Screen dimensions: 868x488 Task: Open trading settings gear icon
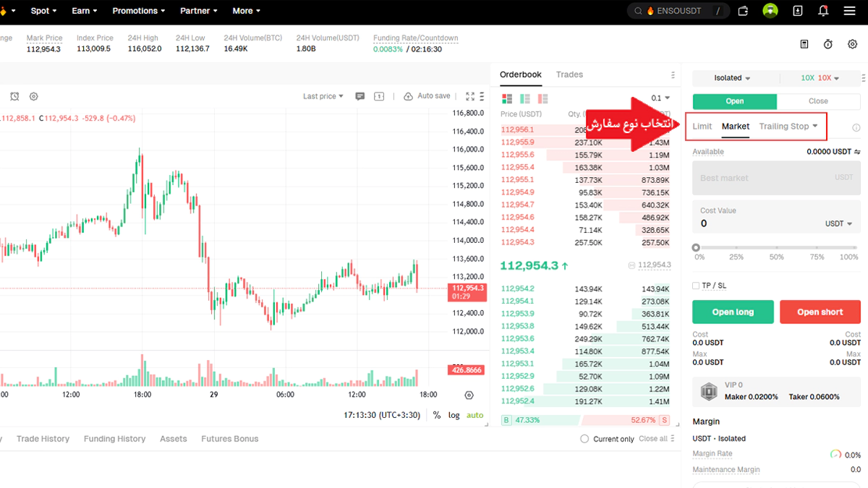click(852, 44)
